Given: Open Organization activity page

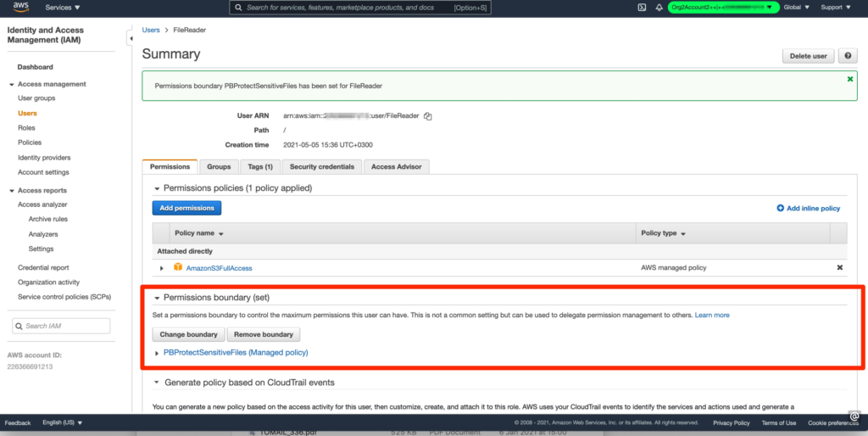Looking at the screenshot, I should (48, 282).
